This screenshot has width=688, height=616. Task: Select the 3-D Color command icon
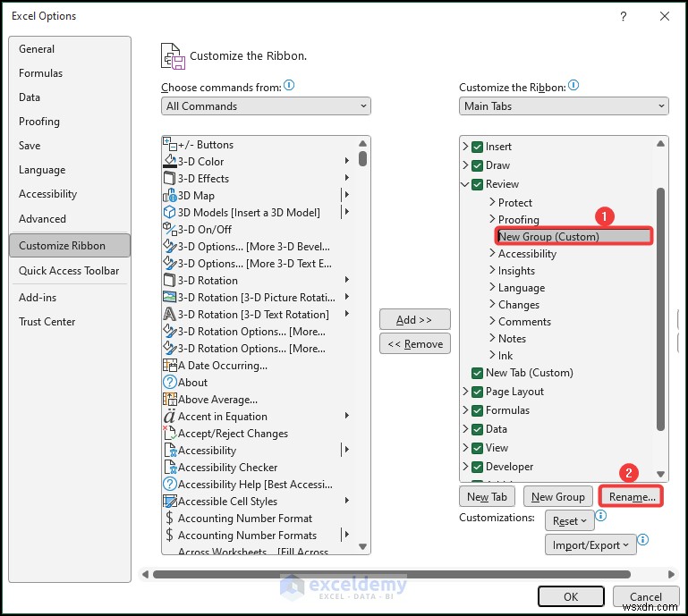170,161
